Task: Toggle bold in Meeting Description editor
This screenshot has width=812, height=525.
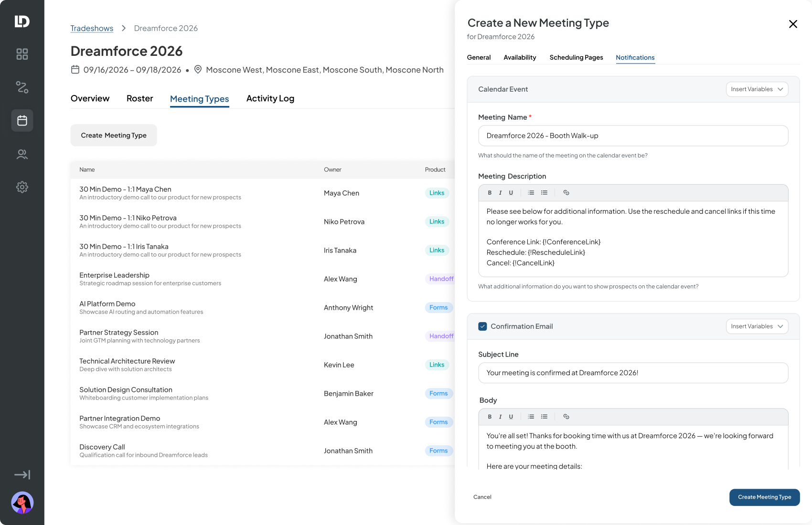Action: pyautogui.click(x=490, y=193)
